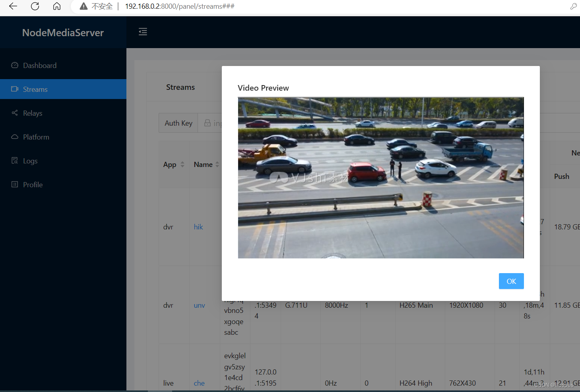The height and width of the screenshot is (392, 580).
Task: Click the NodeMediaServer logo title
Action: [63, 33]
